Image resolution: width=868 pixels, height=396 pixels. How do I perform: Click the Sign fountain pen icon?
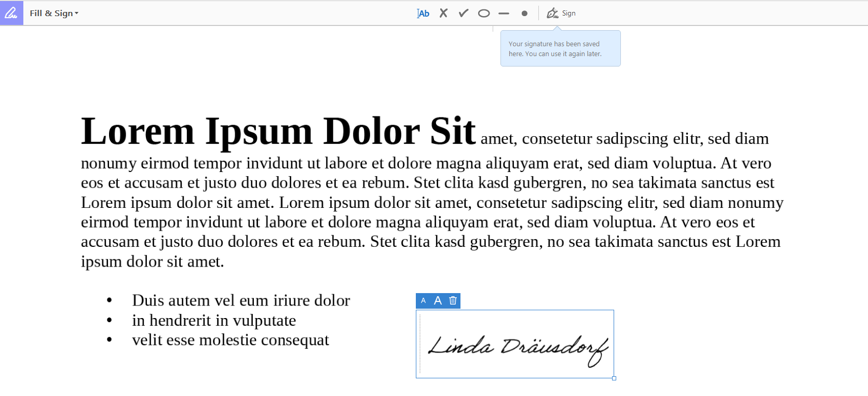click(x=552, y=13)
